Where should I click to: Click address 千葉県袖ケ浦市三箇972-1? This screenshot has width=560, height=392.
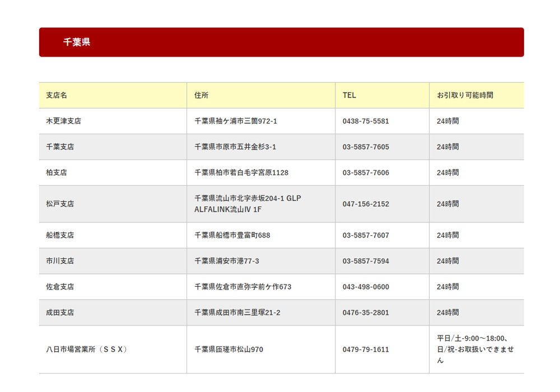pos(236,121)
